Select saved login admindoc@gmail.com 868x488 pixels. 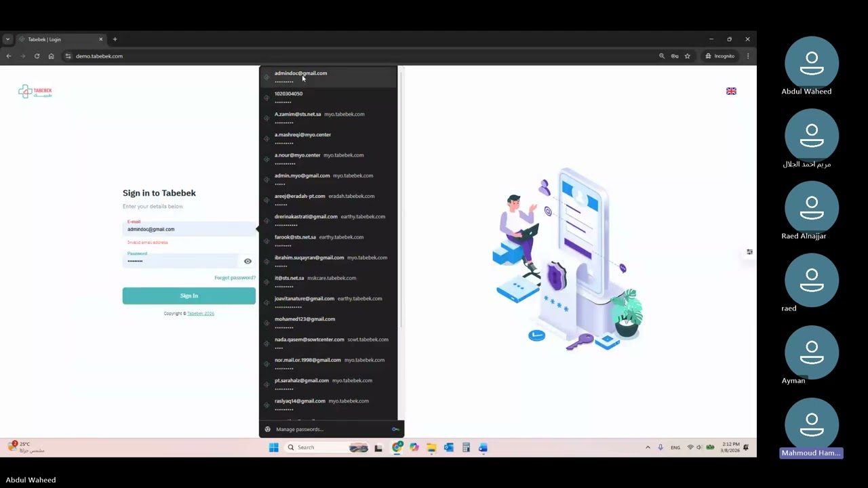(x=328, y=77)
